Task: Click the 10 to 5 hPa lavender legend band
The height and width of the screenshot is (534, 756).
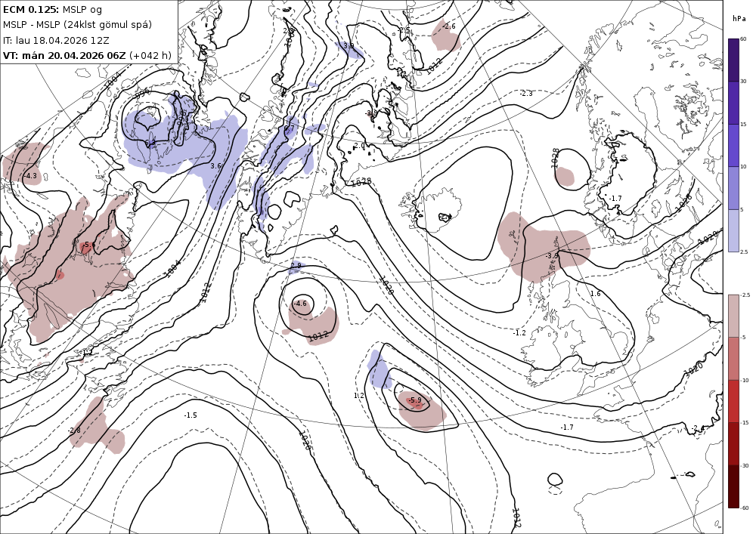Action: tap(733, 188)
